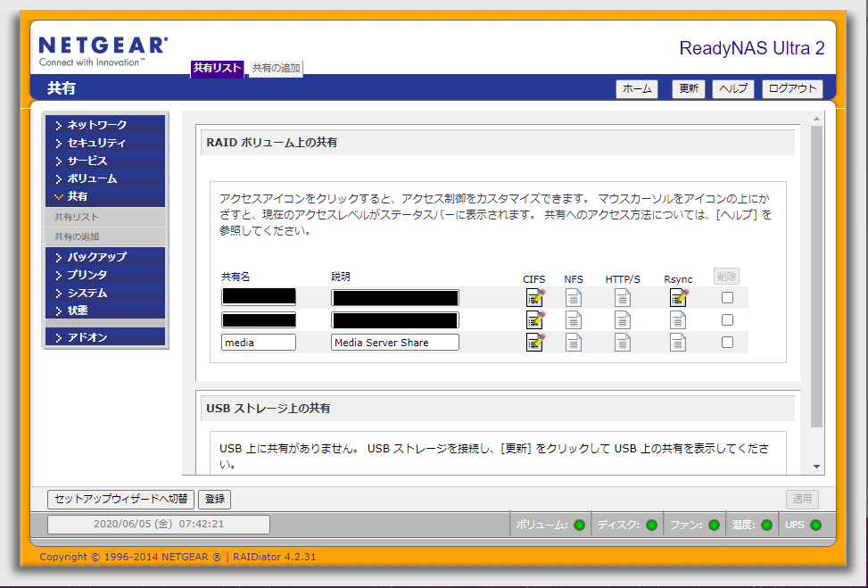868x588 pixels.
Task: Expand the システム menu section
Action: (x=105, y=293)
